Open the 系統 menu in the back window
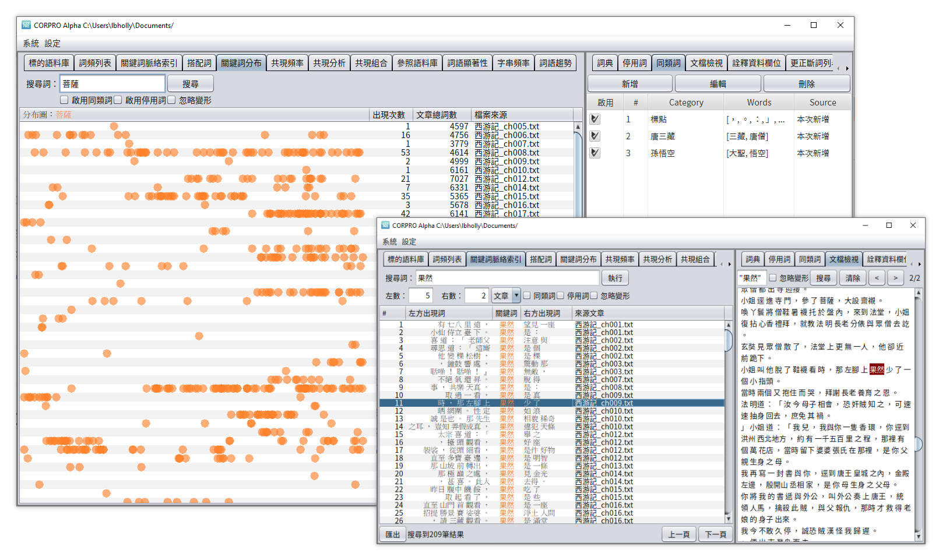The height and width of the screenshot is (560, 939). [31, 43]
